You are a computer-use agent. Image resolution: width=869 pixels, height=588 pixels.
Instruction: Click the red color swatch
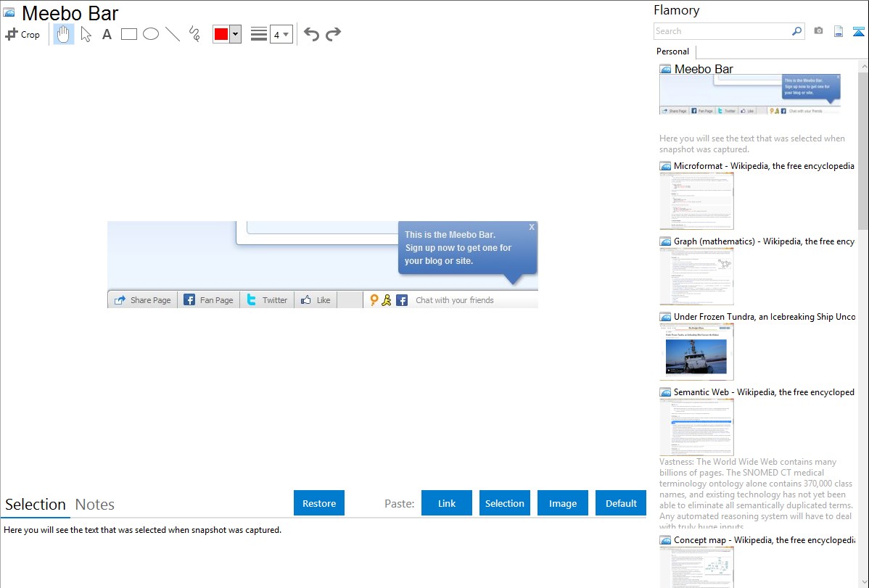click(x=221, y=34)
